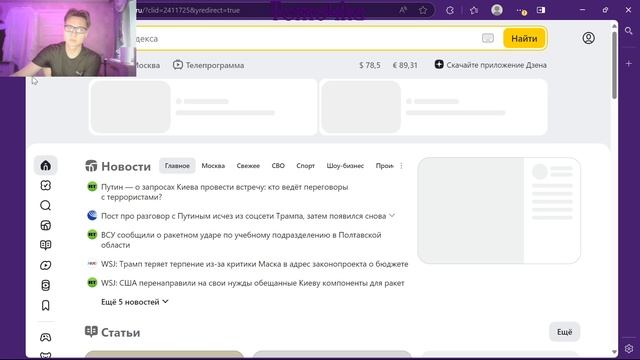The width and height of the screenshot is (640, 360).
Task: Click the Найти search button
Action: point(524,38)
